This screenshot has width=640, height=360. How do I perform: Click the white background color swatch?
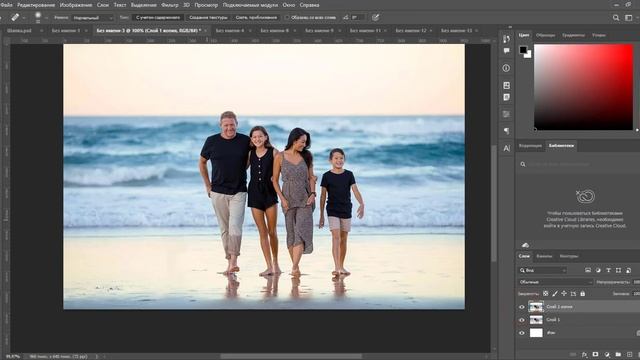529,55
